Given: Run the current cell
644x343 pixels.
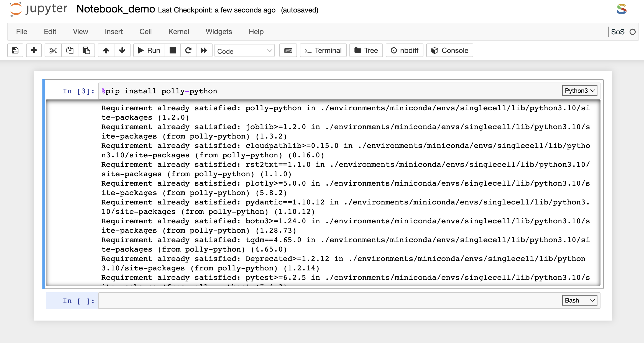Looking at the screenshot, I should click(149, 50).
